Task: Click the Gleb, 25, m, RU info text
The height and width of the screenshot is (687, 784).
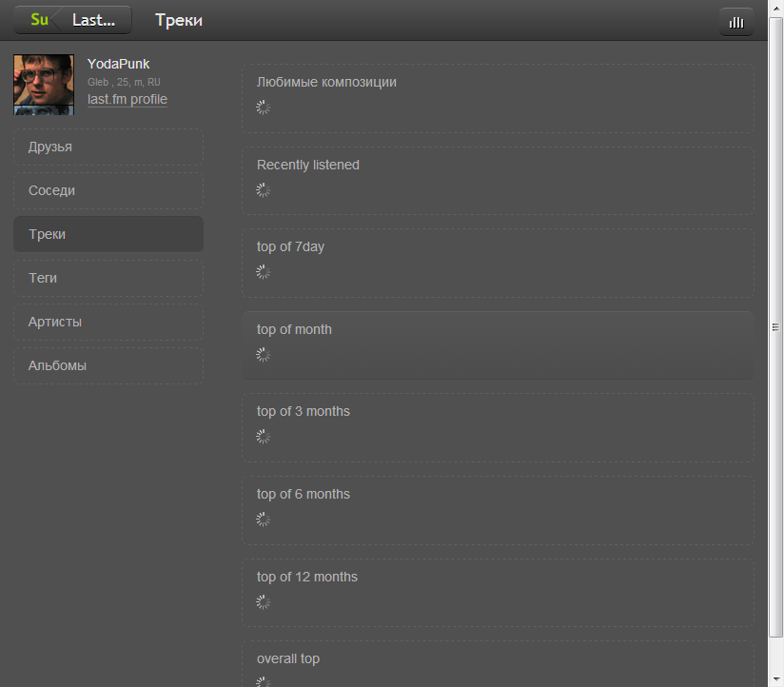Action: click(x=124, y=82)
